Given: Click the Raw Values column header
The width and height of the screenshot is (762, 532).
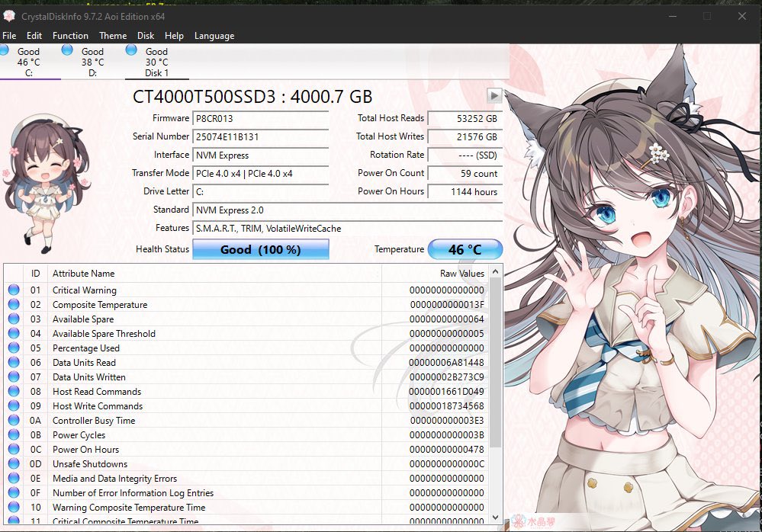Looking at the screenshot, I should click(x=436, y=274).
